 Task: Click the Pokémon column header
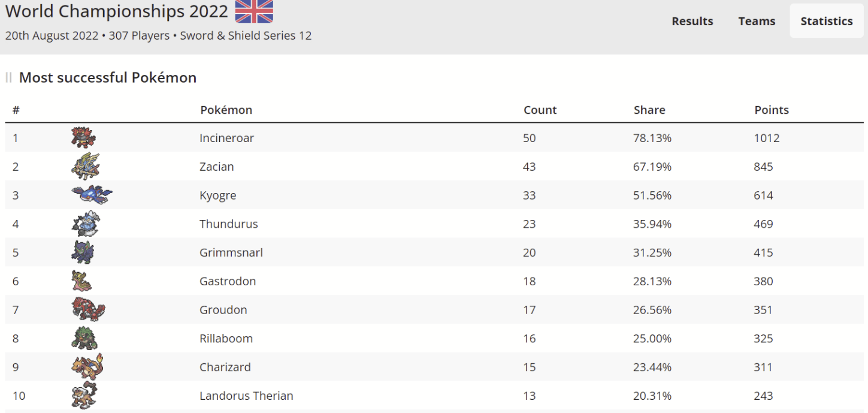tap(226, 110)
